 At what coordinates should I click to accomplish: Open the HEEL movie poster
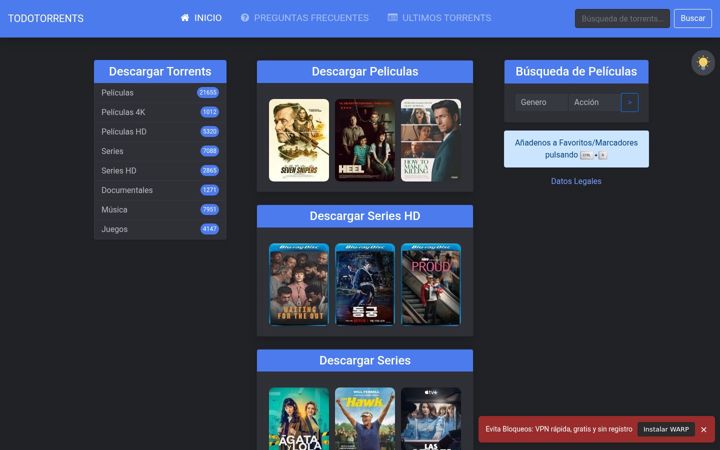pyautogui.click(x=365, y=140)
